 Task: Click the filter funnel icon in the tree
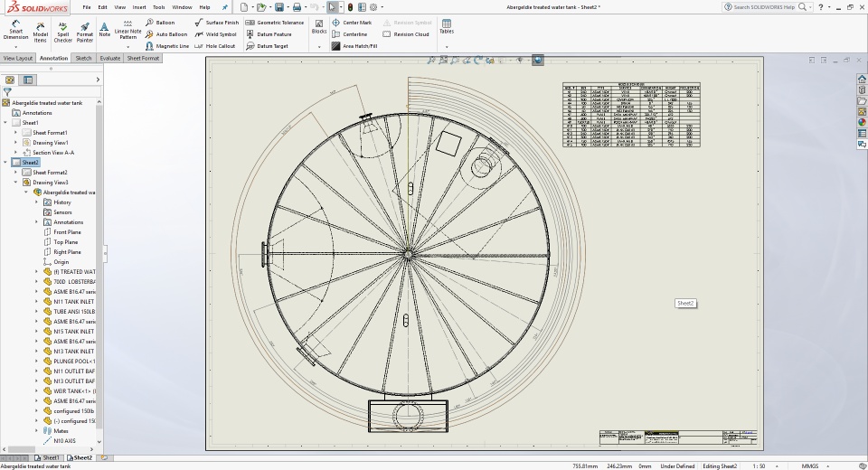coord(7,92)
